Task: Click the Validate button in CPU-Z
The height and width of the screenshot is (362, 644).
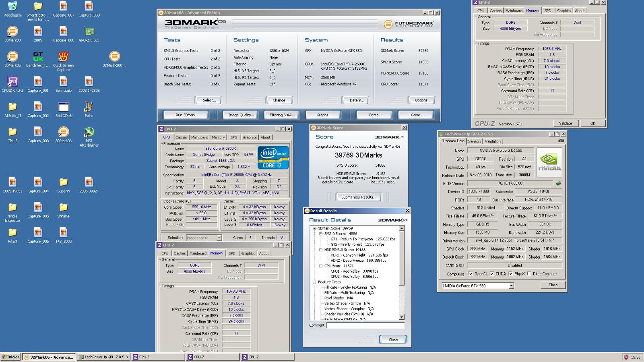Action: (565, 123)
